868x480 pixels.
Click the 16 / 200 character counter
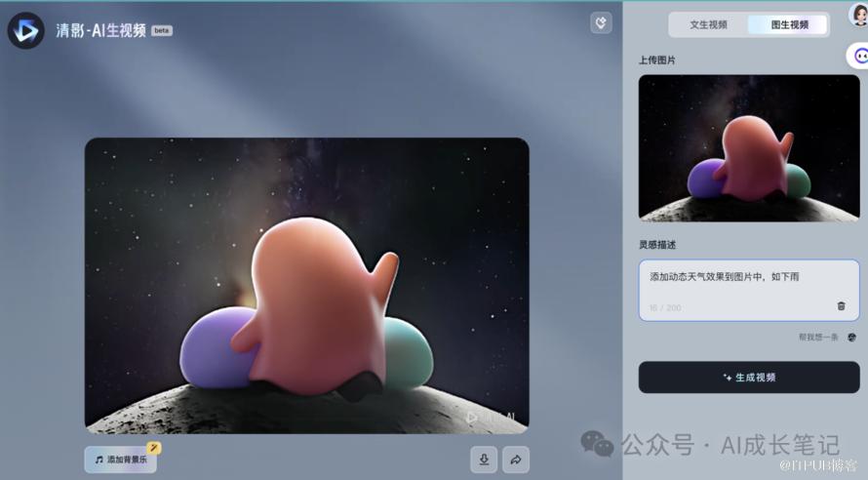[x=665, y=308]
